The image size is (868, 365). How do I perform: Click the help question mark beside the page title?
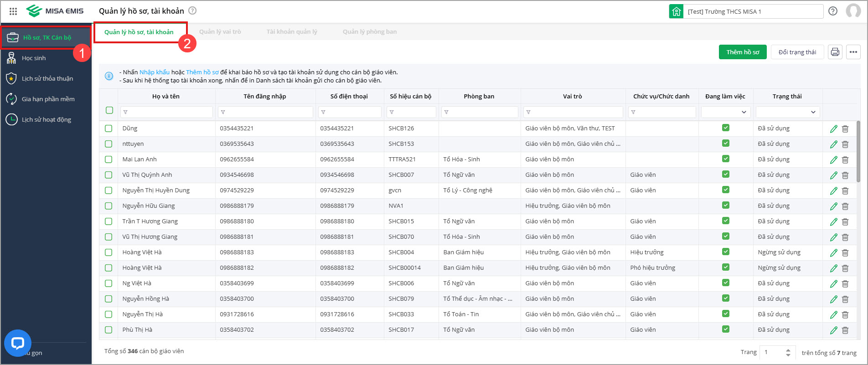pyautogui.click(x=192, y=10)
